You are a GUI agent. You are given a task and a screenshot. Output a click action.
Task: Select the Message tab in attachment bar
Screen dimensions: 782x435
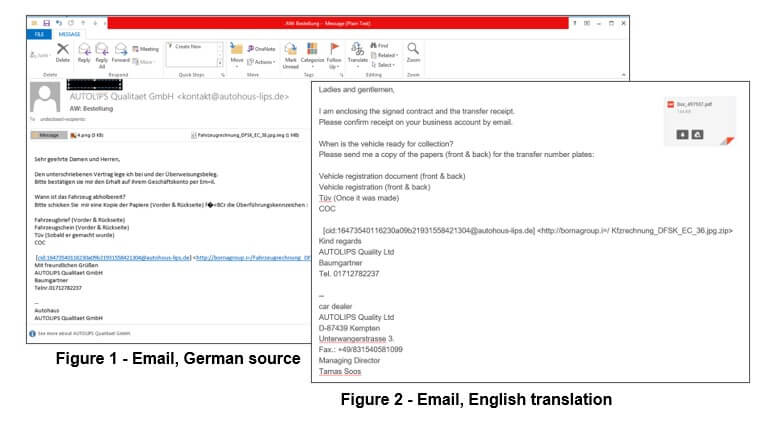coord(49,135)
